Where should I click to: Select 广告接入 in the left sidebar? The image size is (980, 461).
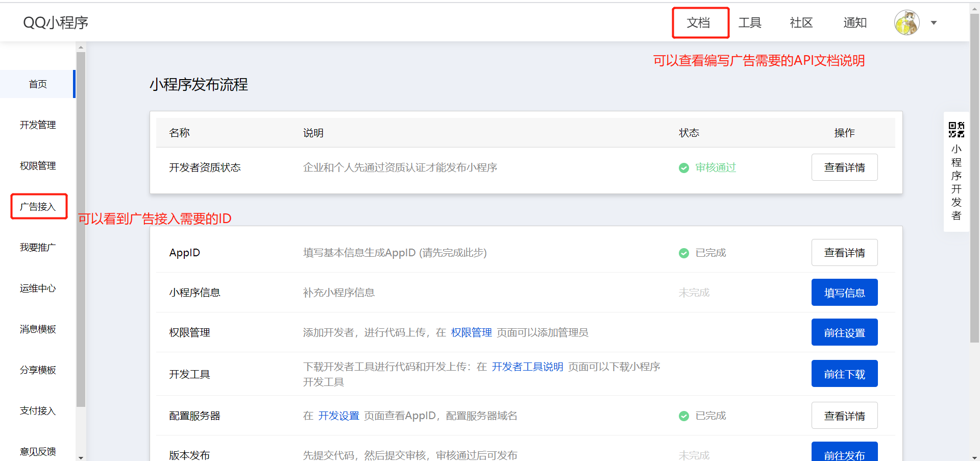[x=38, y=207]
